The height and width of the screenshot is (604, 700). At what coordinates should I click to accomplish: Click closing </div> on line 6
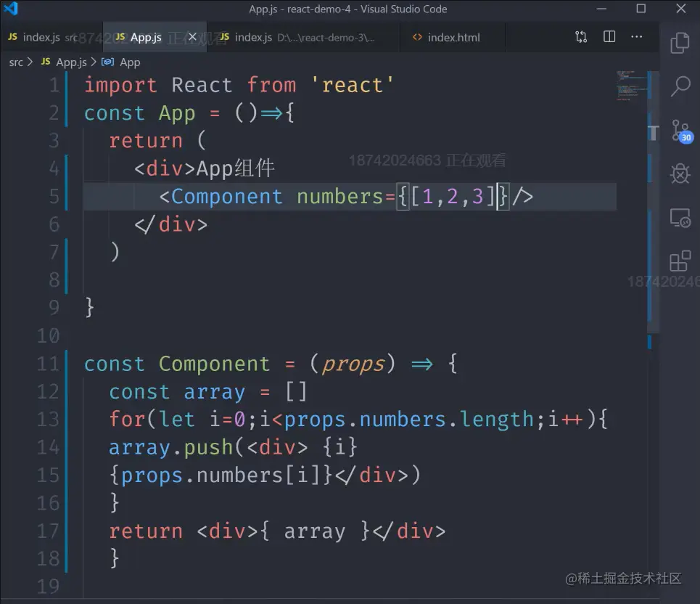click(171, 224)
